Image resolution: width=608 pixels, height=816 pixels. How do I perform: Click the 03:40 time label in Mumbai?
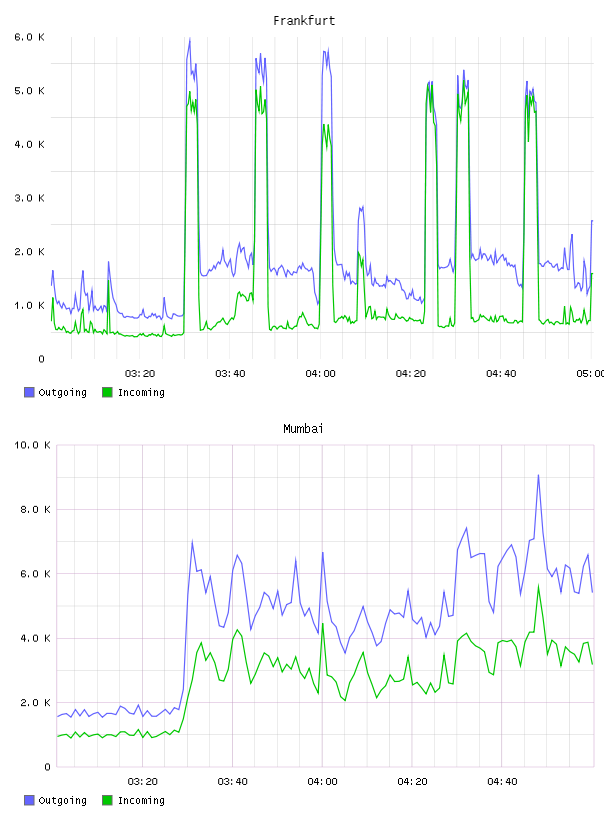[233, 782]
